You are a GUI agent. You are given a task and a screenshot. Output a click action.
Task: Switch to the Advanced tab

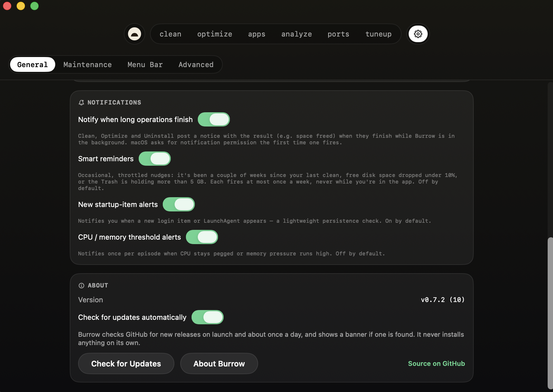(196, 64)
